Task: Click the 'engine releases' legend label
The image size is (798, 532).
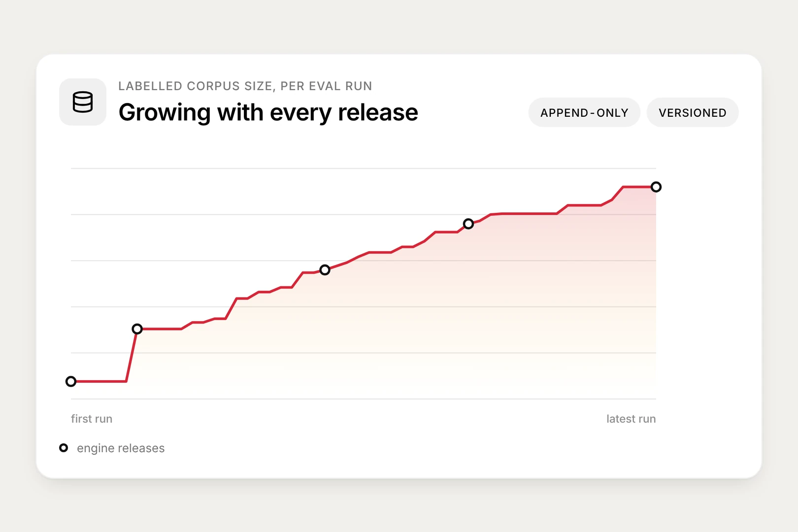Action: 121,448
